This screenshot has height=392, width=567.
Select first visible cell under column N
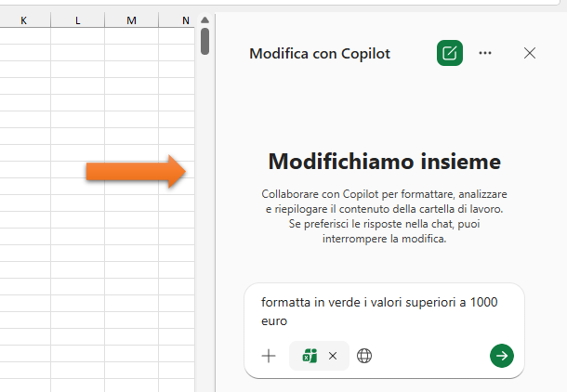(177, 35)
